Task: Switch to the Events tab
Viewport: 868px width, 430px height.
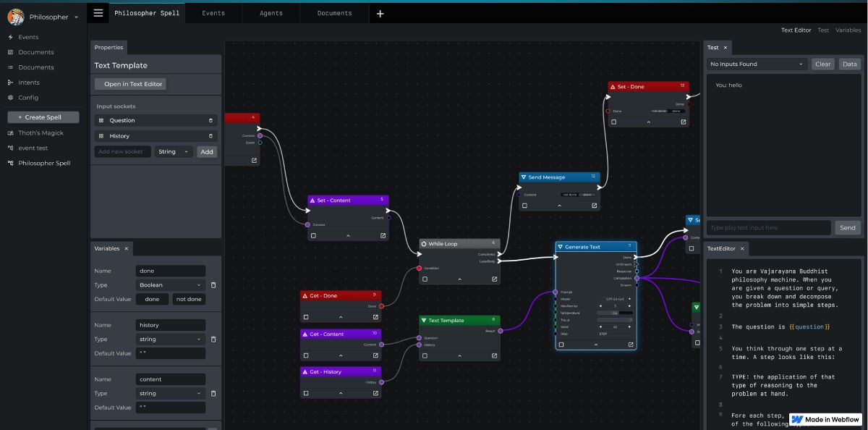Action: [213, 13]
